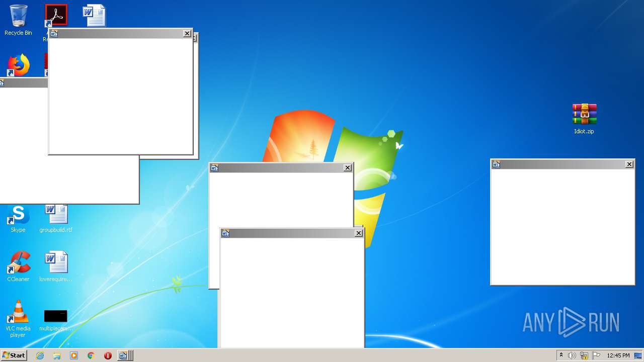Click the Word title icon in the window covering Adobe Reader
Viewport: 644px width, 362px height.
click(x=53, y=34)
